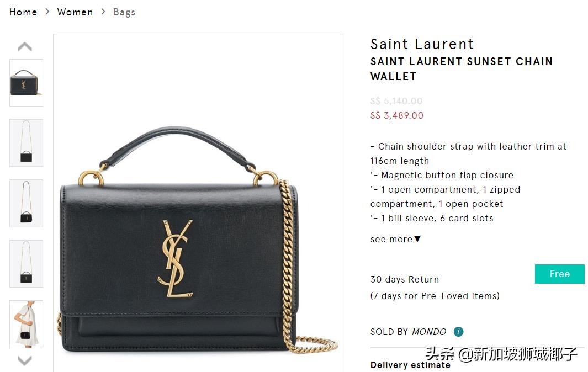Click the teal Free button
The height and width of the screenshot is (372, 588).
(x=559, y=274)
